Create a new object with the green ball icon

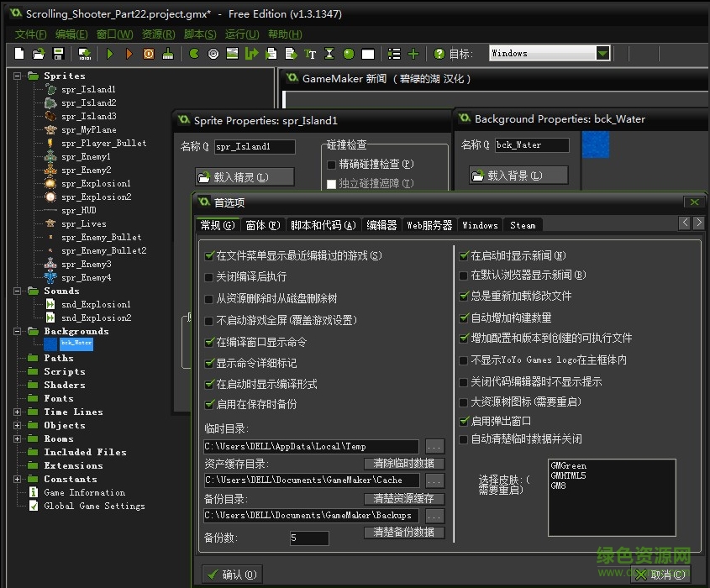tap(348, 53)
